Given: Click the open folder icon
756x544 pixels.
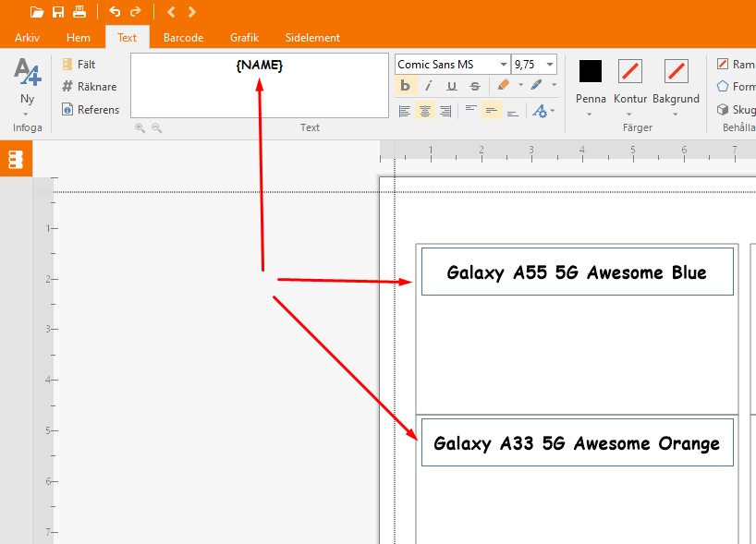Looking at the screenshot, I should [x=37, y=12].
